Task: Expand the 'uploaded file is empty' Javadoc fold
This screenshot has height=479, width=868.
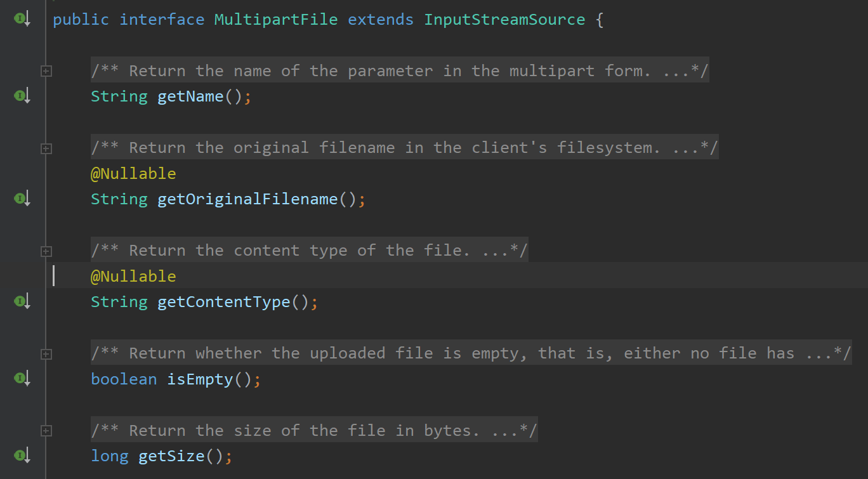Action: (x=46, y=353)
